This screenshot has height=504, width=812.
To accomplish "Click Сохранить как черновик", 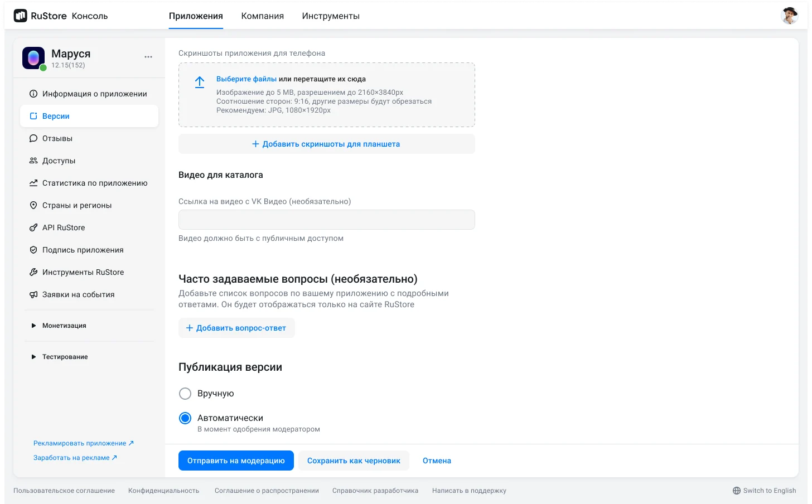I will [x=354, y=461].
